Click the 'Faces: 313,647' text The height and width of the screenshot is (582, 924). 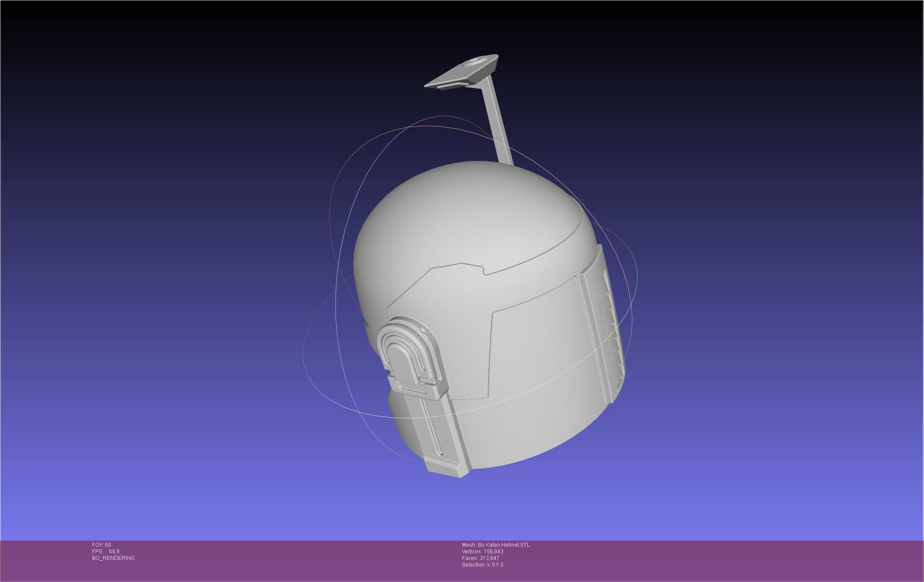point(481,558)
